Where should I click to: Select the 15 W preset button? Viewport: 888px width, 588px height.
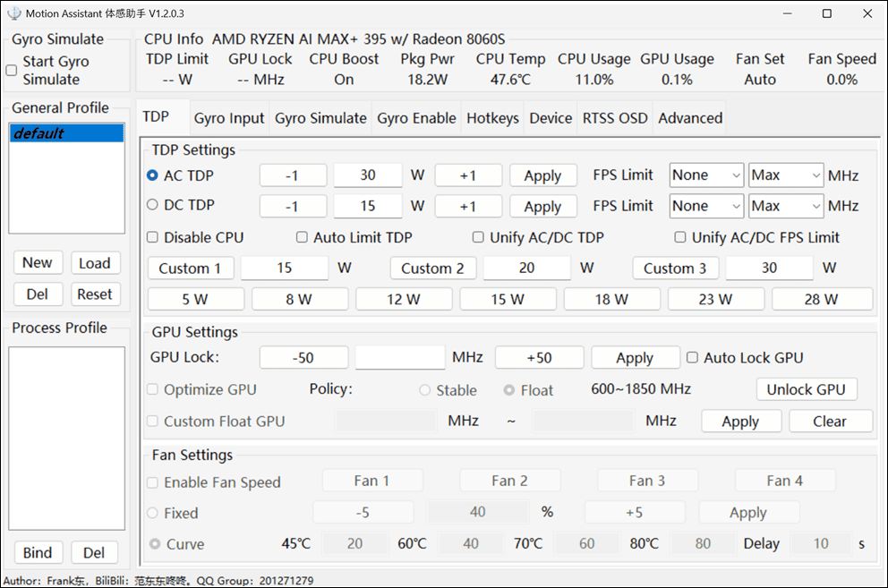(508, 299)
